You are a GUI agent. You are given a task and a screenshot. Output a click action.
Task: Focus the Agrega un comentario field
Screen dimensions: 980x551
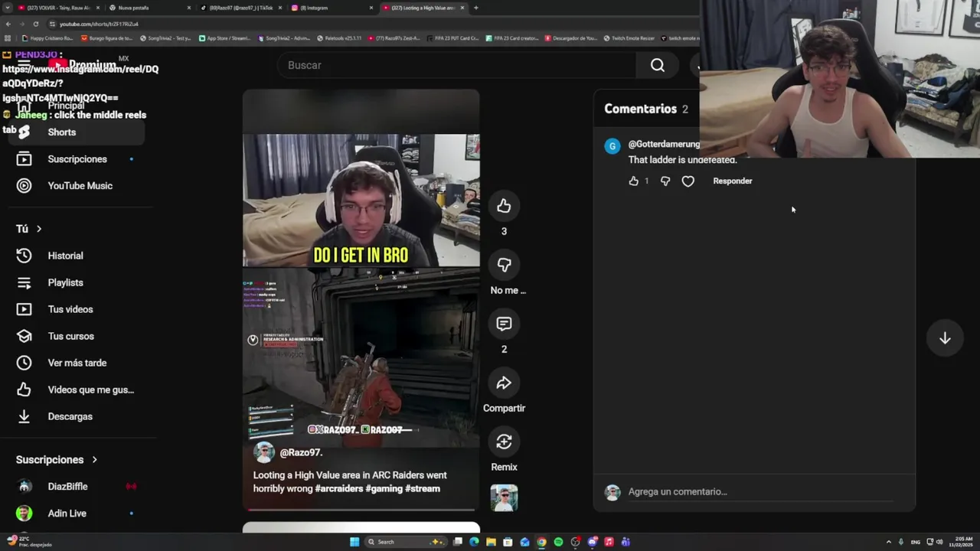point(760,491)
